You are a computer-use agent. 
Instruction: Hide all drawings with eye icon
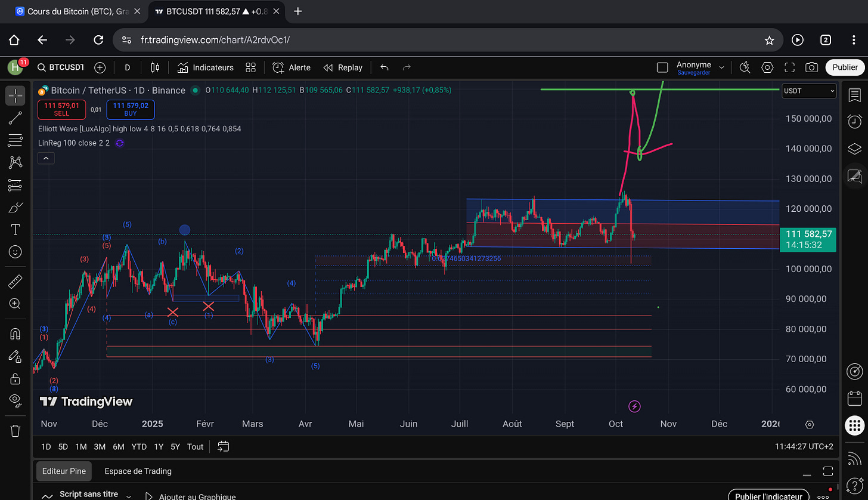pyautogui.click(x=15, y=400)
